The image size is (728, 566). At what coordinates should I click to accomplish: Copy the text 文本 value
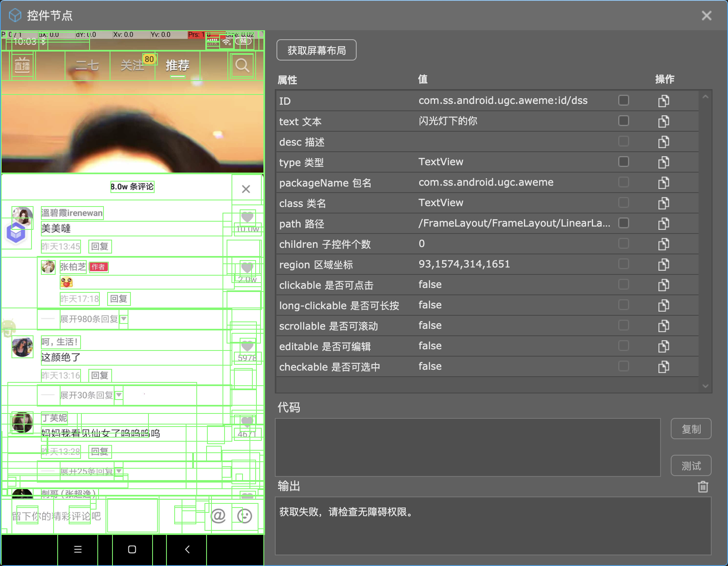click(x=663, y=121)
